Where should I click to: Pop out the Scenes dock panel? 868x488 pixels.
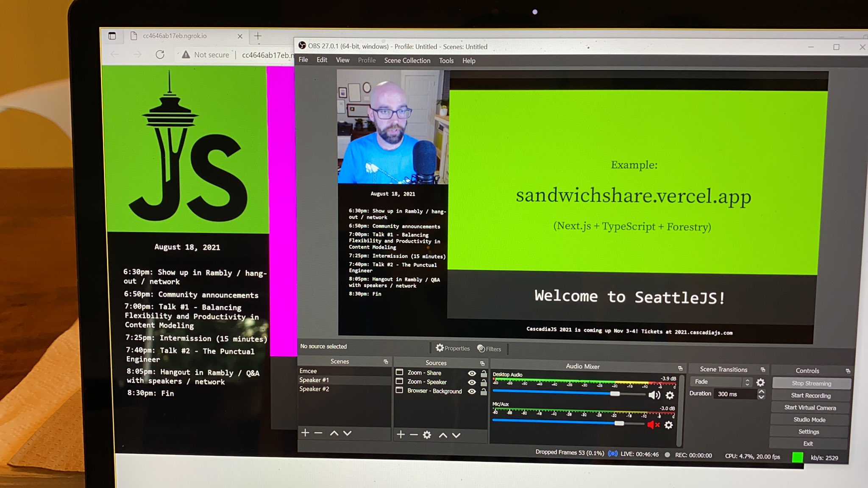coord(386,362)
